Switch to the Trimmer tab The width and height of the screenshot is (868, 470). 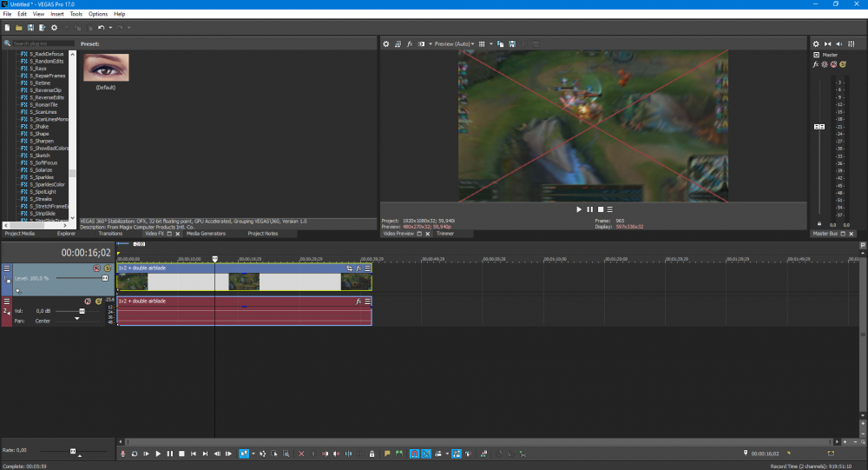coord(444,234)
